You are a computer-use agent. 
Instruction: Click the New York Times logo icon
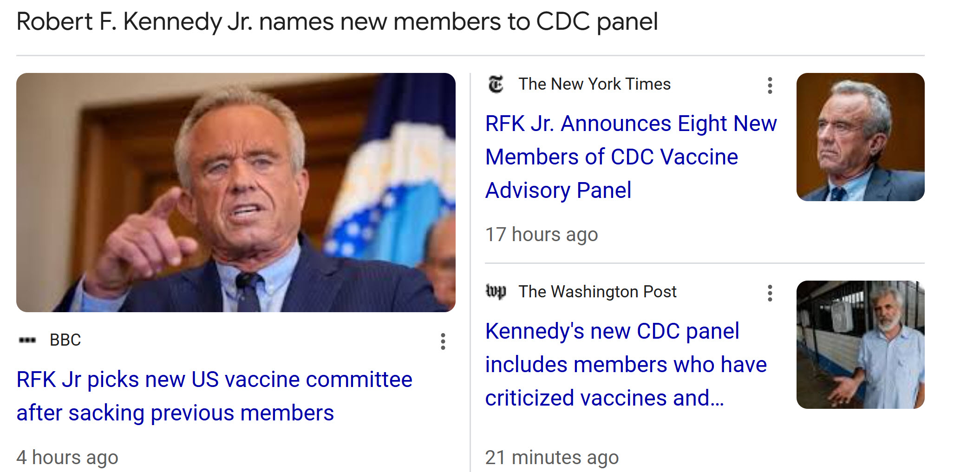(x=496, y=85)
